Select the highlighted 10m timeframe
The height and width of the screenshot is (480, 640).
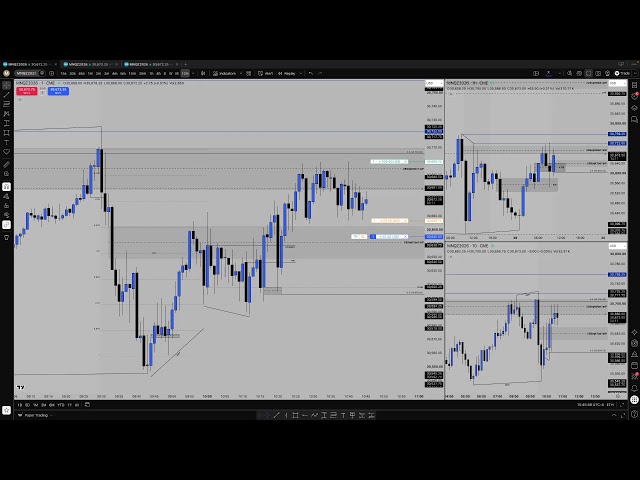coord(185,73)
